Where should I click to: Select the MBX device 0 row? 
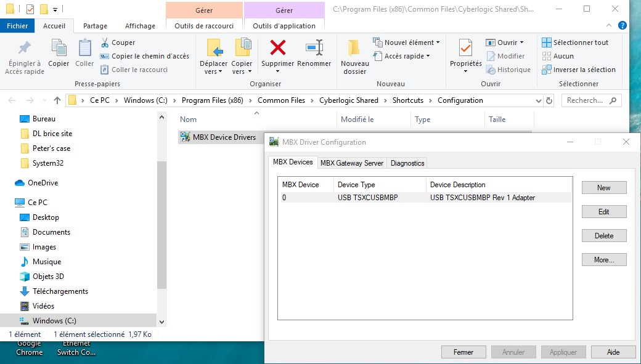pos(425,198)
